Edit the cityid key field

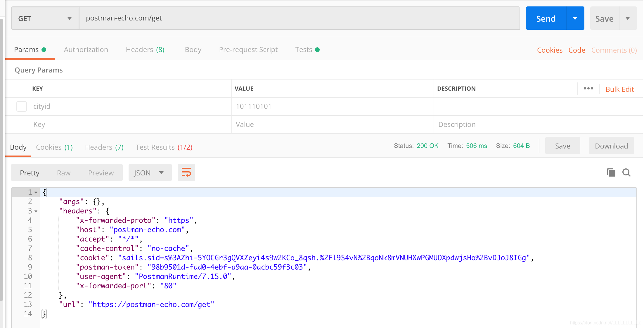(x=130, y=106)
